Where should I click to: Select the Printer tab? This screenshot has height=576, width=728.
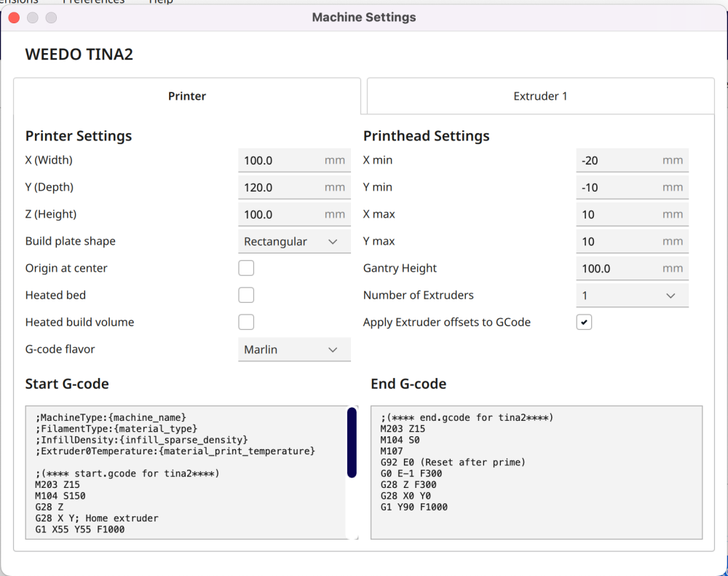point(186,96)
